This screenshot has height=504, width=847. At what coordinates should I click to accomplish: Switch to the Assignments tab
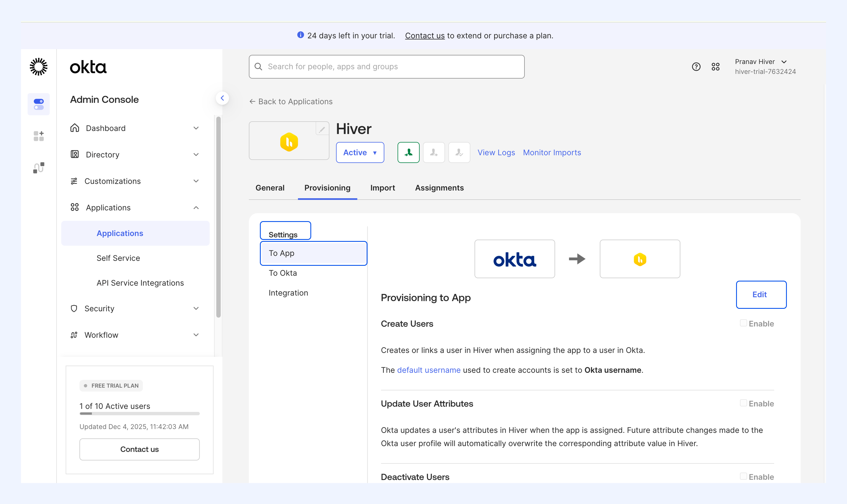click(x=439, y=188)
